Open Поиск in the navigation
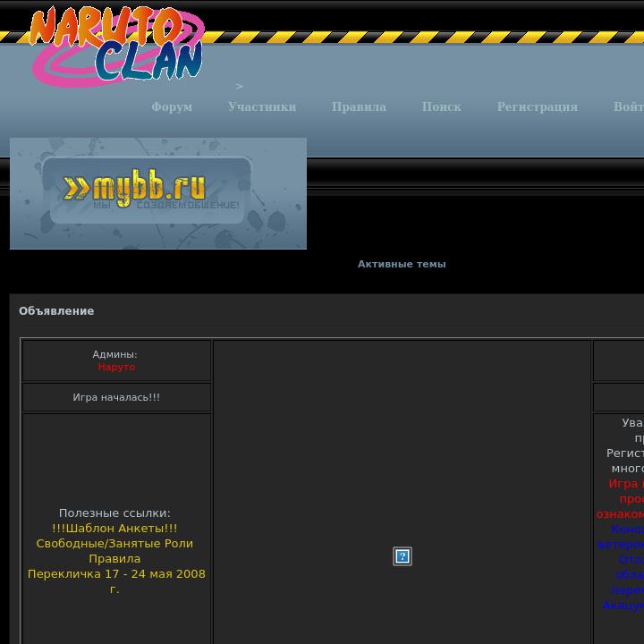 click(442, 106)
